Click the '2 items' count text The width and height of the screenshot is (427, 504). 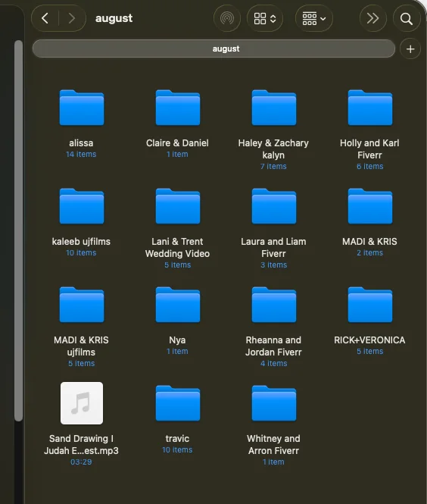(370, 253)
